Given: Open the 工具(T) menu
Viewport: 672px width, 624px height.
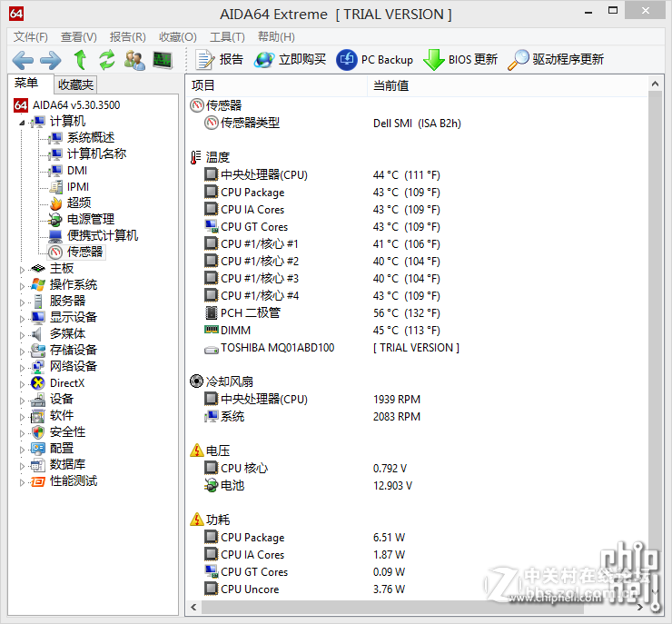Looking at the screenshot, I should tap(227, 37).
